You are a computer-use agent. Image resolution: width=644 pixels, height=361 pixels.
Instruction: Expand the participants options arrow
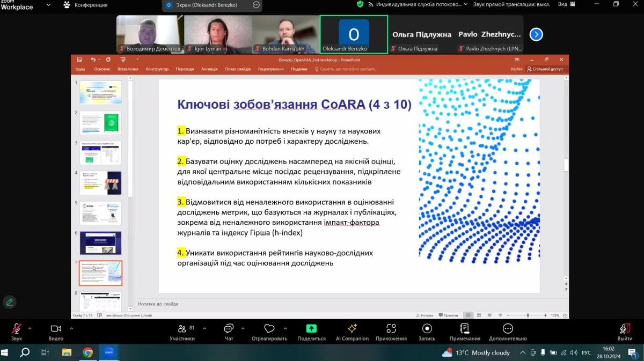pyautogui.click(x=201, y=328)
